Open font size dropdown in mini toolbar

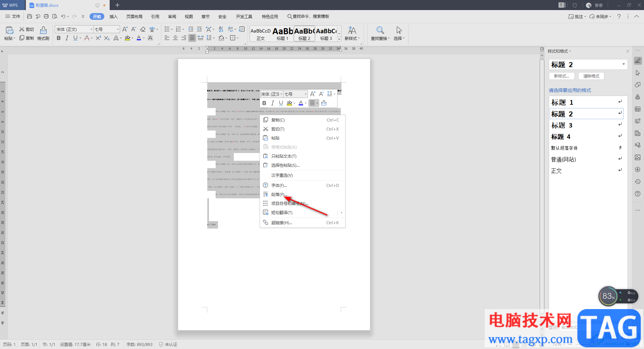click(x=295, y=94)
